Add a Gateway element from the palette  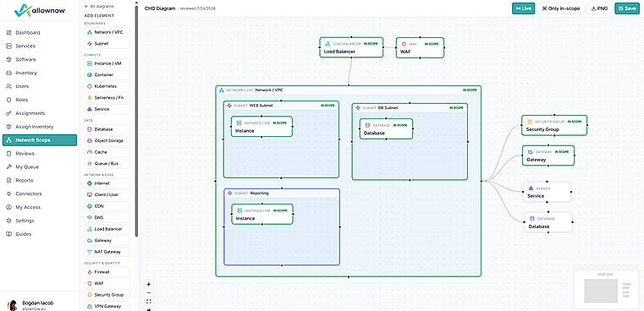click(107, 240)
